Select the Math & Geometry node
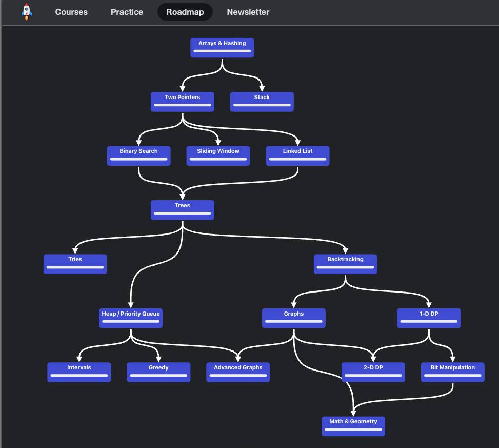Screen dimensions: 499x448 (353, 426)
